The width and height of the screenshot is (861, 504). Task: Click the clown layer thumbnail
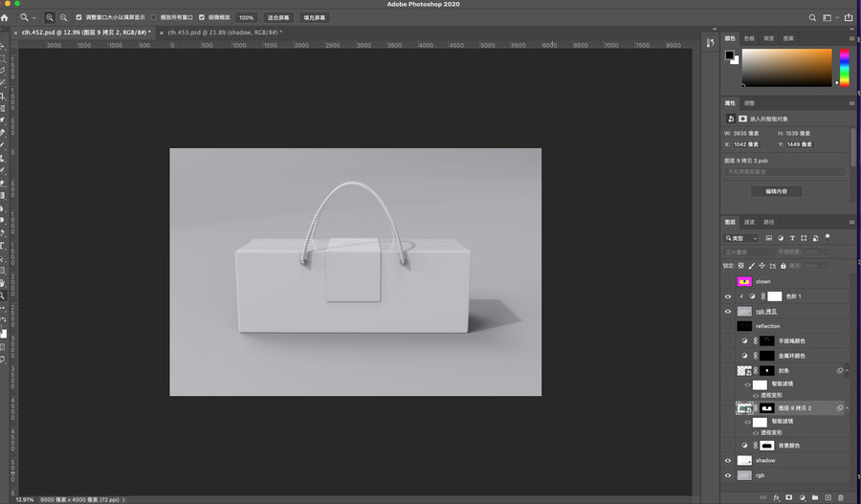pos(744,281)
